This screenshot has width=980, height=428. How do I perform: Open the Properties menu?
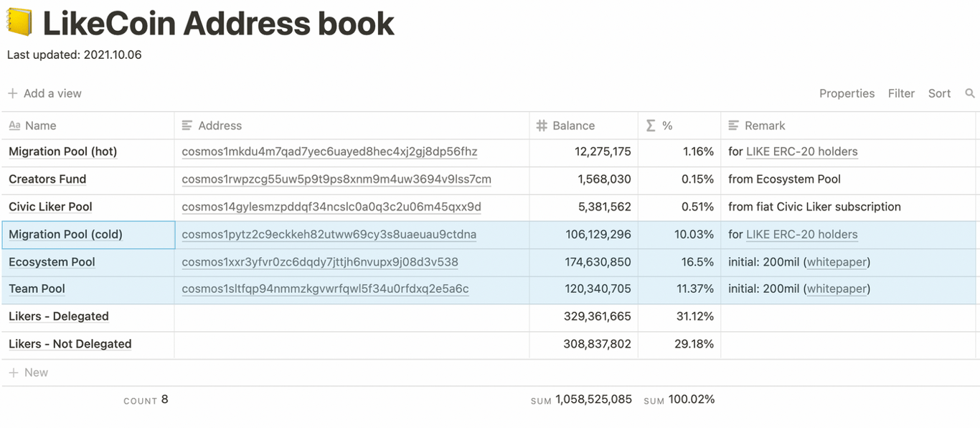pos(847,93)
